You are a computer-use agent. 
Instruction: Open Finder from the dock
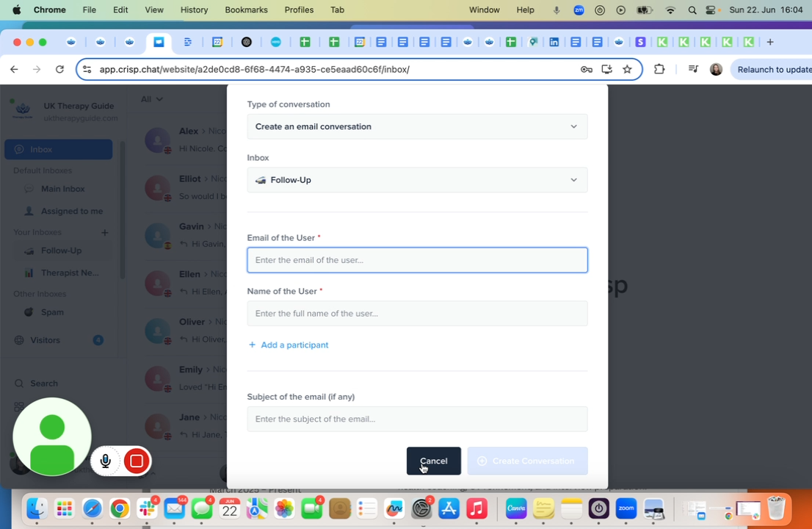pyautogui.click(x=37, y=508)
